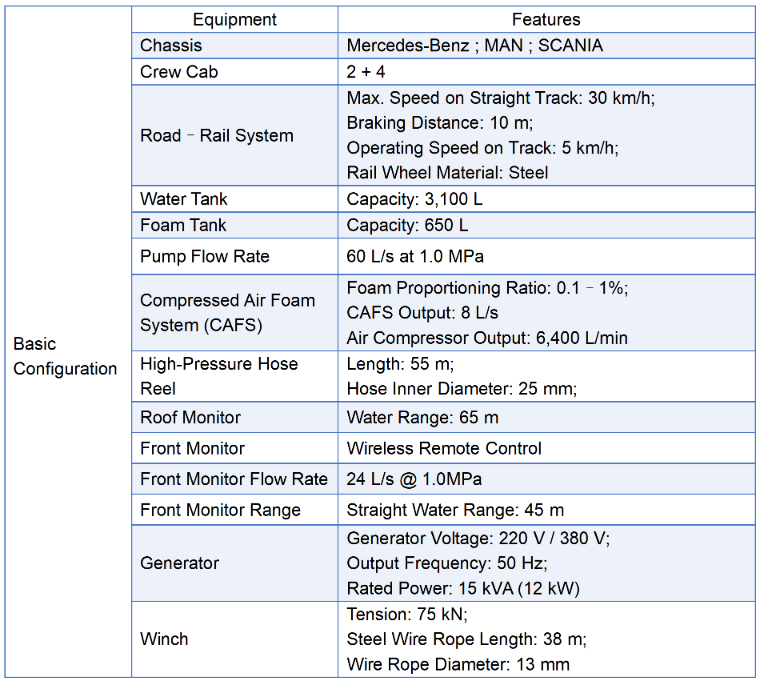Click the Straight Water Range: 45 m cell
The height and width of the screenshot is (689, 771).
click(546, 510)
